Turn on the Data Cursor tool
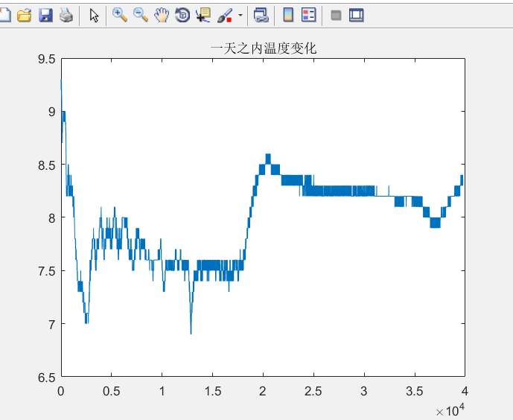This screenshot has width=513, height=420. (x=203, y=15)
